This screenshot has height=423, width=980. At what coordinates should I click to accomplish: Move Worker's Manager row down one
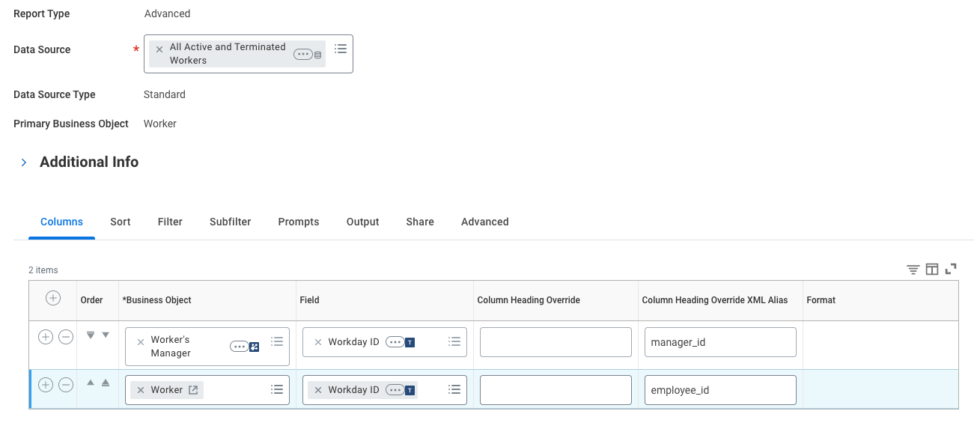coord(106,335)
